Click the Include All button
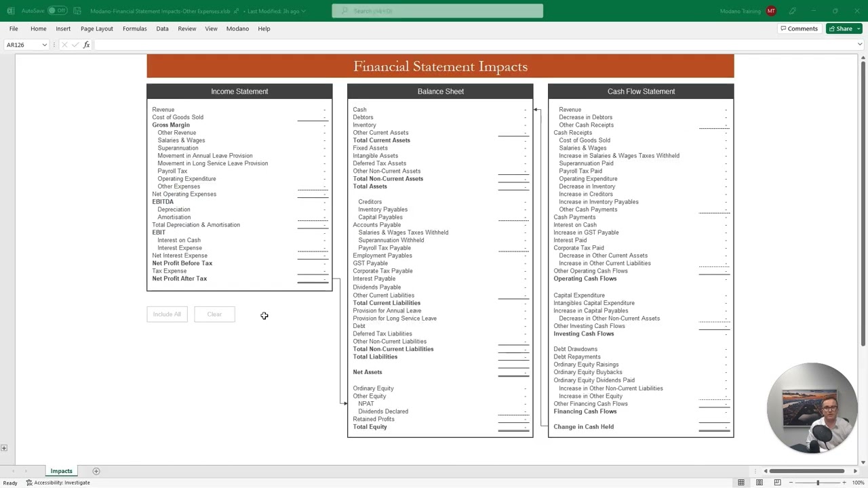The width and height of the screenshot is (868, 488). coord(167,314)
